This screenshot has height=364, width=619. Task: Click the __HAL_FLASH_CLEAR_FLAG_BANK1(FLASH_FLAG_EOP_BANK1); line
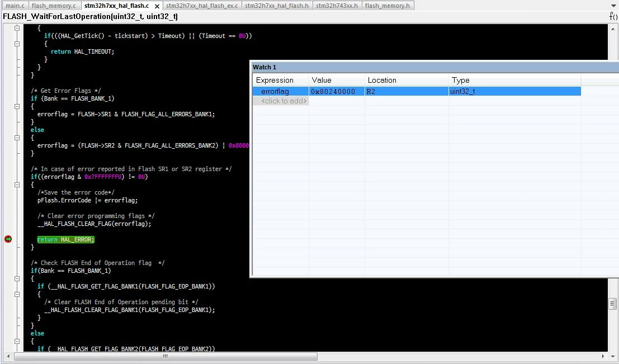click(130, 310)
